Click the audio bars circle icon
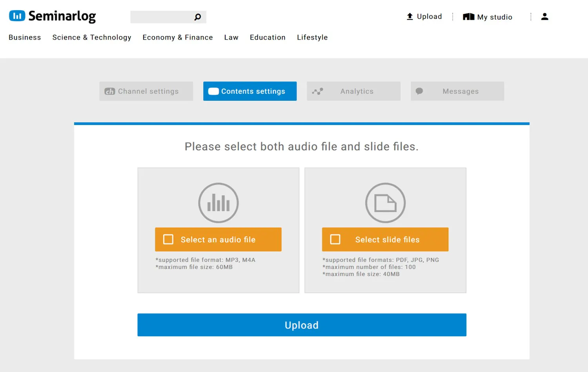588x372 pixels. pos(218,203)
